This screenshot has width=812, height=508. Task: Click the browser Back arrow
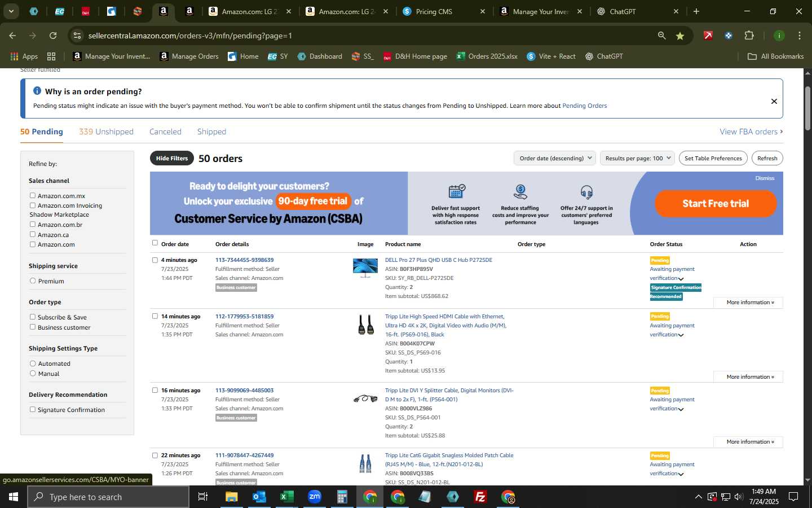coord(12,36)
